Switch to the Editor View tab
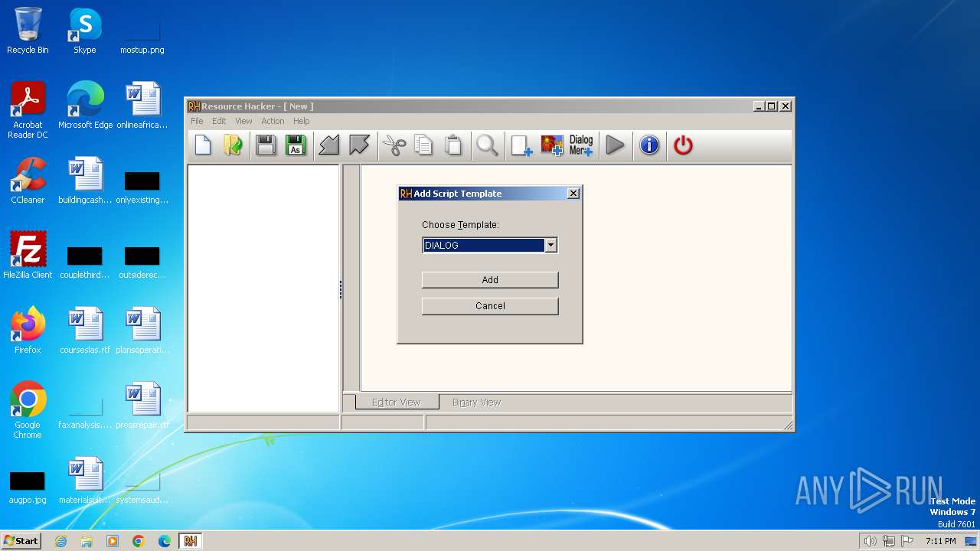This screenshot has height=551, width=980. click(397, 403)
